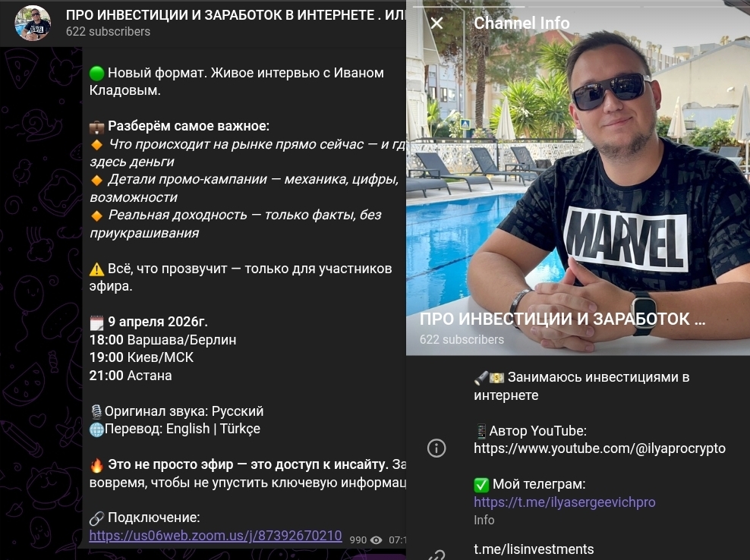Click the warning triangle emoji
Screen dimensions: 750x560
tap(96, 269)
